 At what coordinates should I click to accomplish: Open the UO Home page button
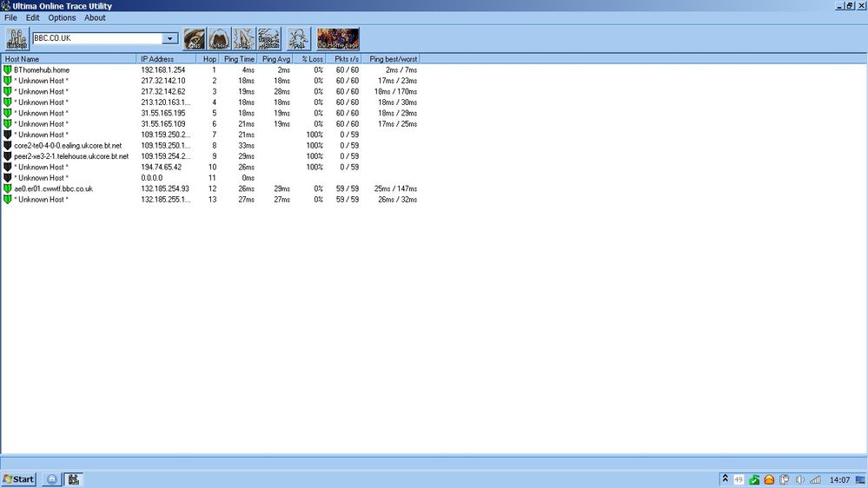click(338, 39)
